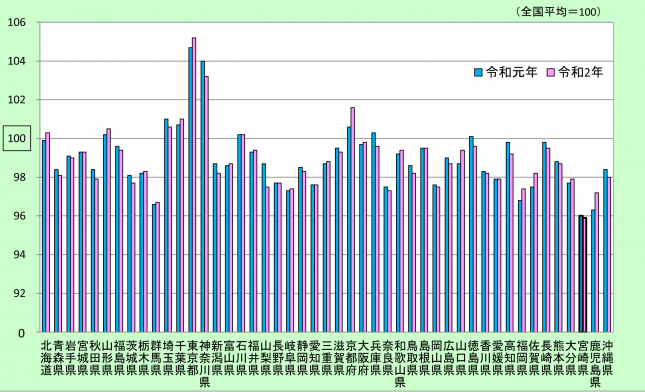The height and width of the screenshot is (392, 645).
Task: Select the black-outlined 宮崎県 bars
Action: (583, 274)
